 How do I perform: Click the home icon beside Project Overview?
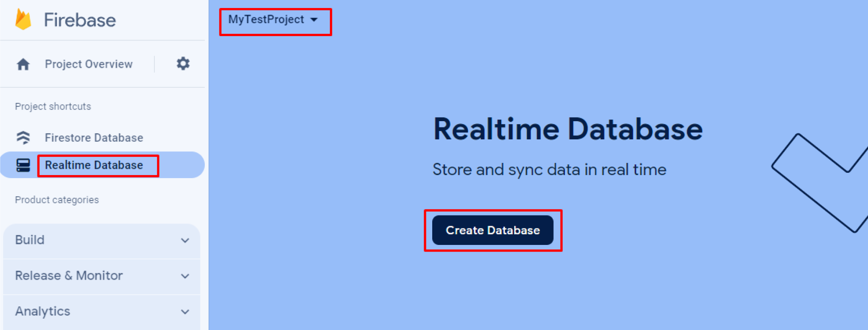click(23, 65)
